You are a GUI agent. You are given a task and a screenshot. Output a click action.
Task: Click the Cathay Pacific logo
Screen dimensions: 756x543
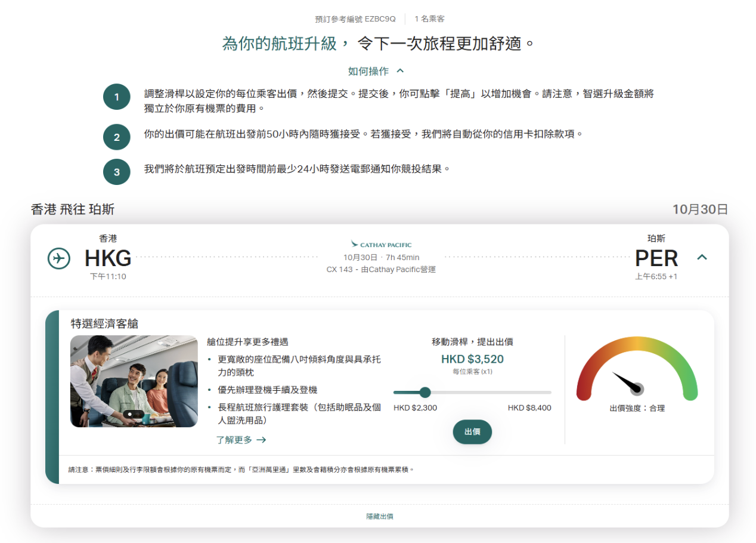pos(381,244)
